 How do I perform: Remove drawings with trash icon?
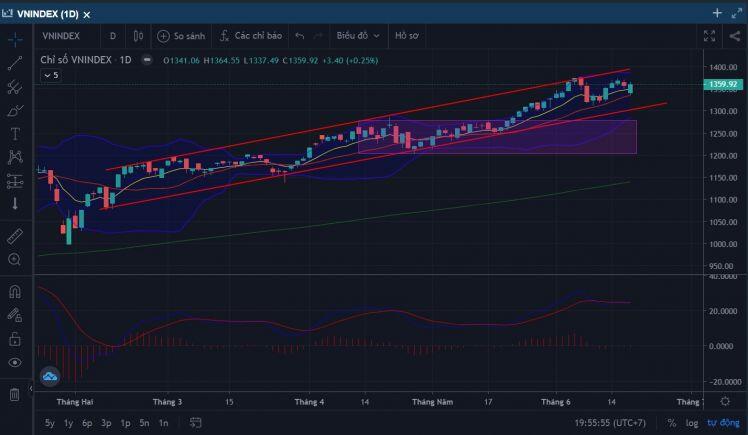(15, 394)
